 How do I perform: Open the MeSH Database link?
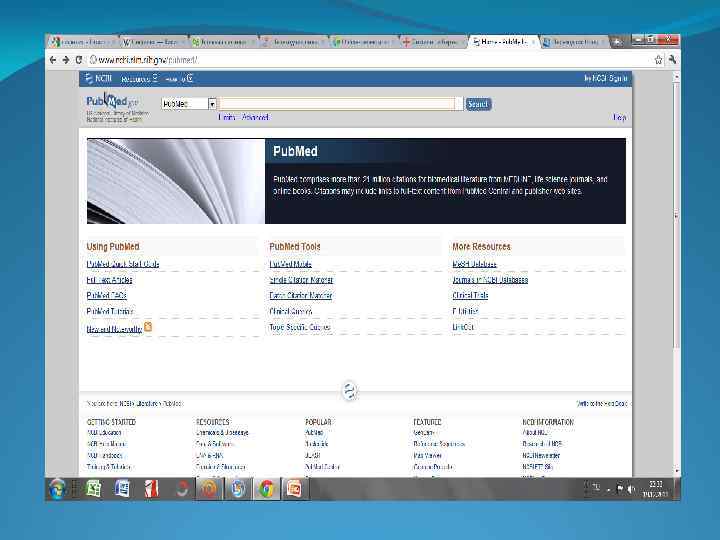coord(474,264)
